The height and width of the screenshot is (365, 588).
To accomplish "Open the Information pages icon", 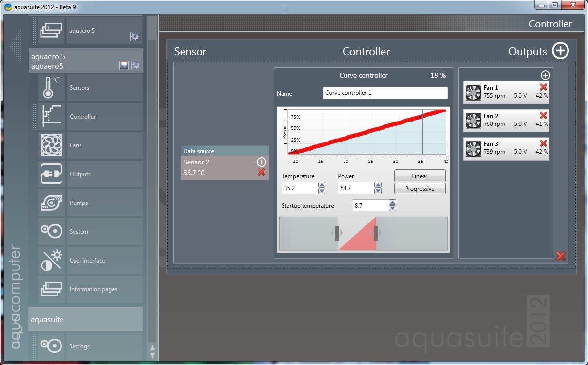I will pyautogui.click(x=51, y=289).
